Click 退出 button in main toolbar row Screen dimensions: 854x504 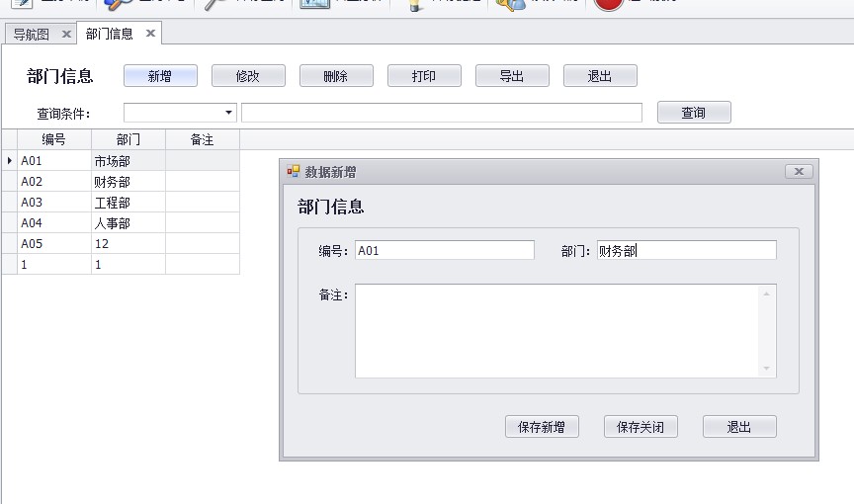(x=600, y=76)
